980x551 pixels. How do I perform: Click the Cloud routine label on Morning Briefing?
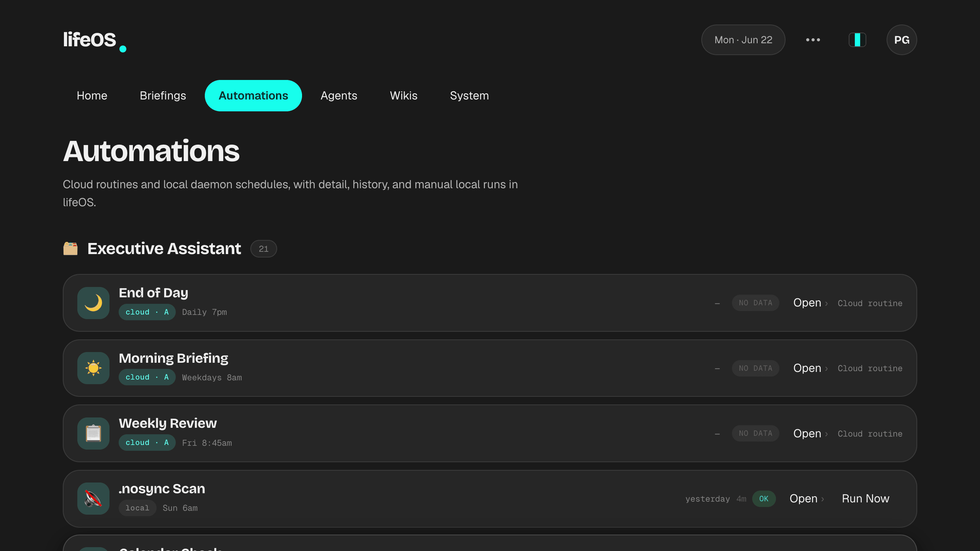click(x=870, y=368)
